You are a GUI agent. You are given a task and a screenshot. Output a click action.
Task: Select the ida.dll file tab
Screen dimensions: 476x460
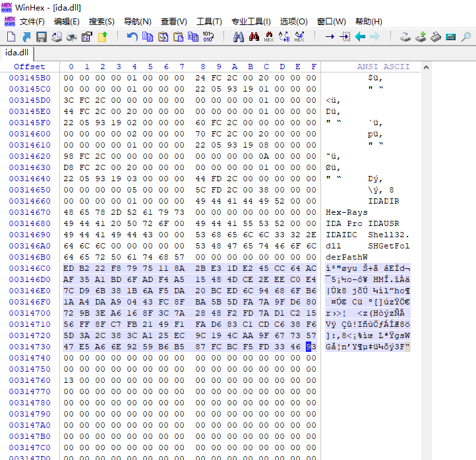pyautogui.click(x=16, y=53)
